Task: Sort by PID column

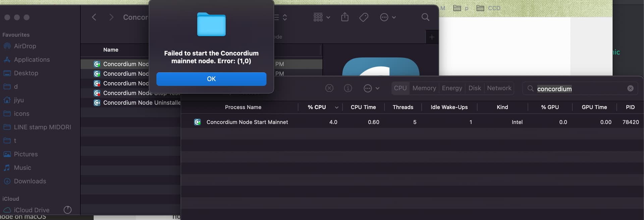Action: (x=630, y=107)
